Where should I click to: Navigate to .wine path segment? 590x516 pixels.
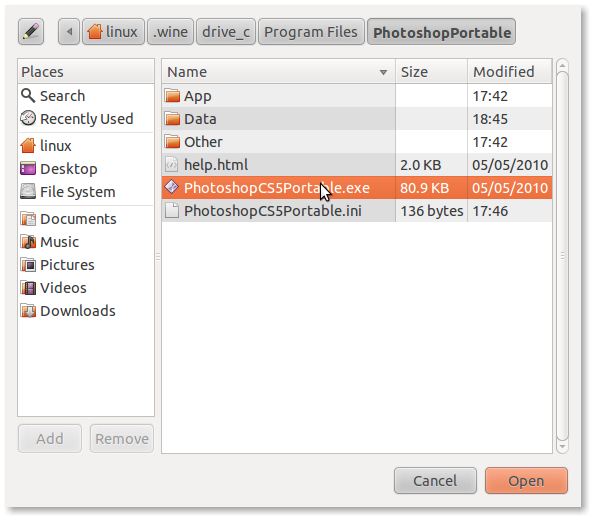pyautogui.click(x=170, y=32)
